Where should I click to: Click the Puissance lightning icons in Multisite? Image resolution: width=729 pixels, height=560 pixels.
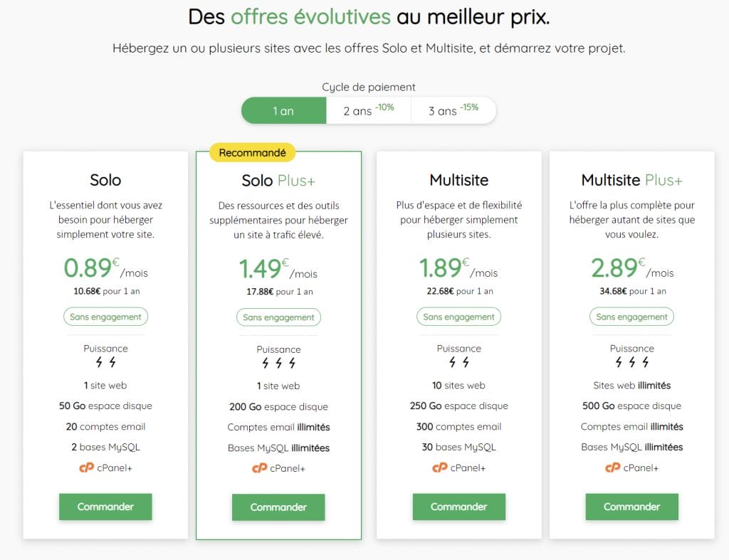(458, 364)
